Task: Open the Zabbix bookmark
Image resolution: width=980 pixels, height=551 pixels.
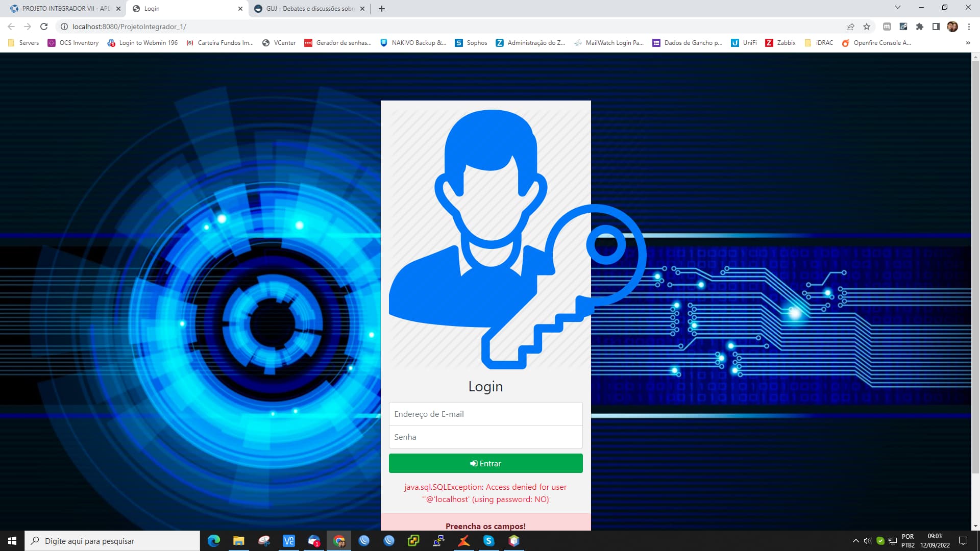Action: [780, 43]
